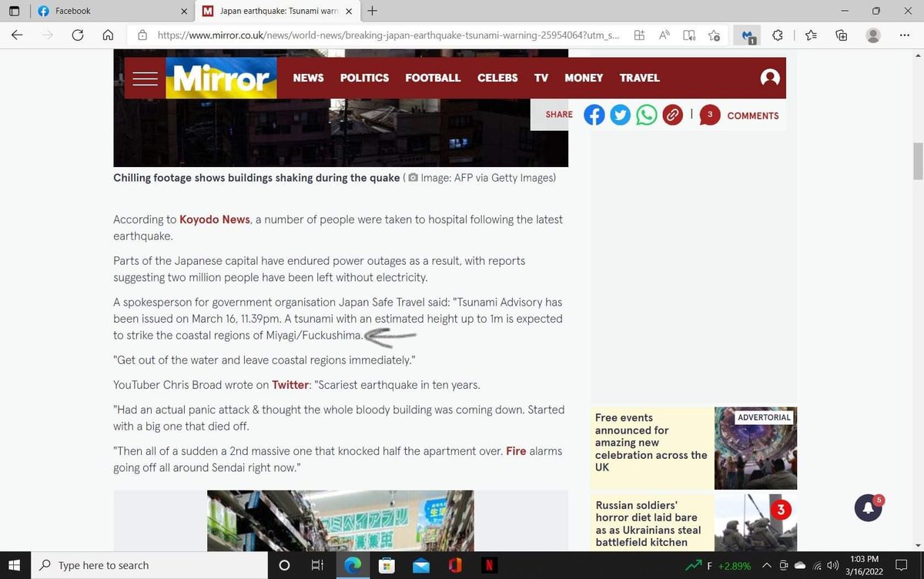Click the Mirror logo
The height and width of the screenshot is (579, 924).
(221, 79)
